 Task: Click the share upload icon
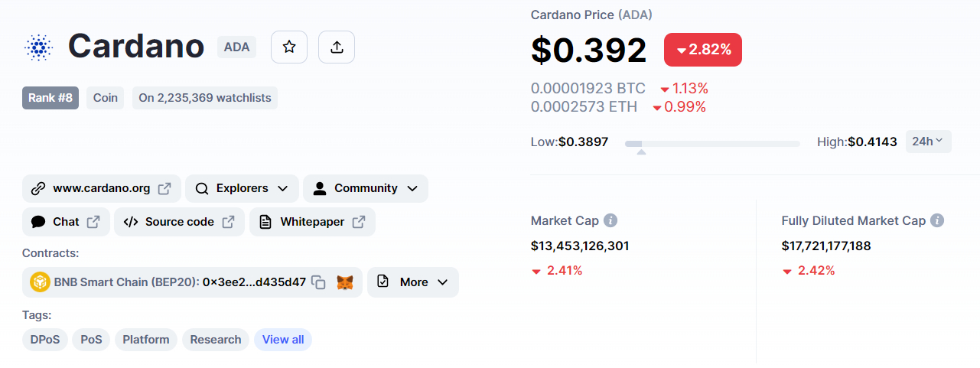pos(337,47)
